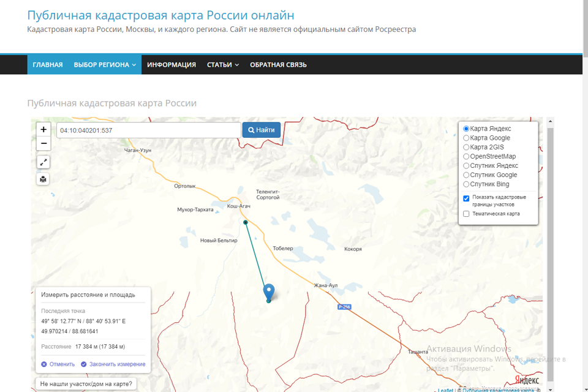Zoom in on the cadastral map
The height and width of the screenshot is (392, 588).
43,129
